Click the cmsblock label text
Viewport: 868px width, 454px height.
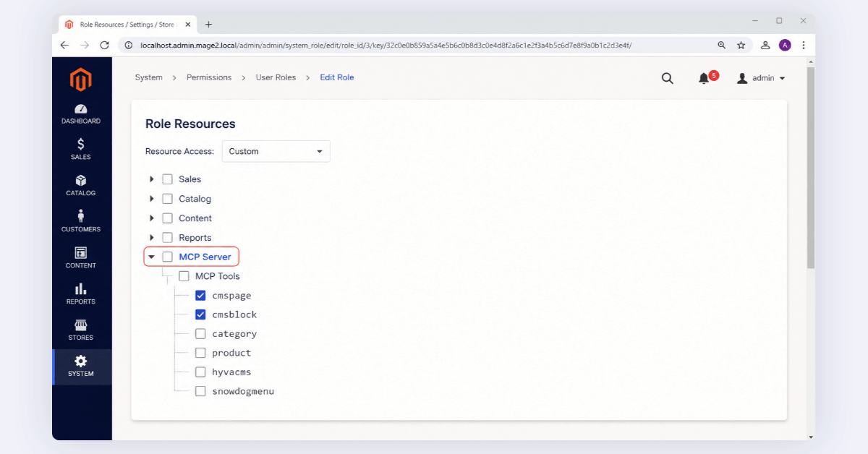(x=234, y=314)
